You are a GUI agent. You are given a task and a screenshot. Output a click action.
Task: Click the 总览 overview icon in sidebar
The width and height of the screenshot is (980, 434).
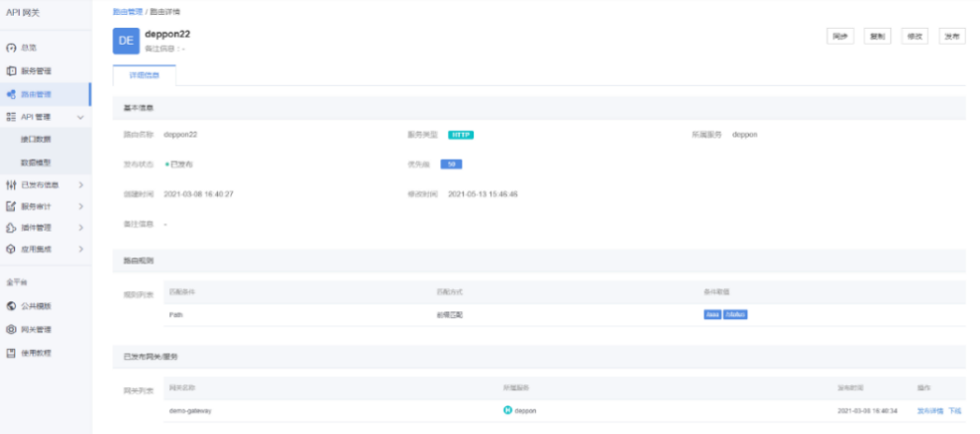pyautogui.click(x=11, y=48)
